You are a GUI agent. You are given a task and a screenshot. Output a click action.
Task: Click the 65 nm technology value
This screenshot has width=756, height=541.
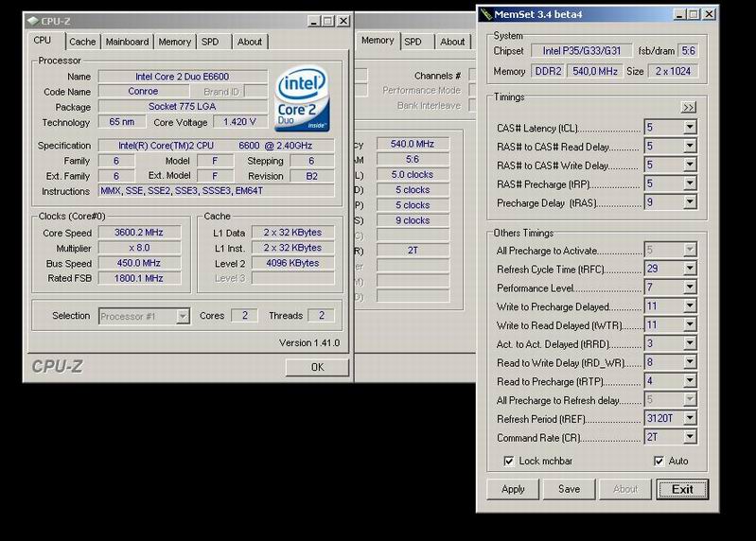121,122
